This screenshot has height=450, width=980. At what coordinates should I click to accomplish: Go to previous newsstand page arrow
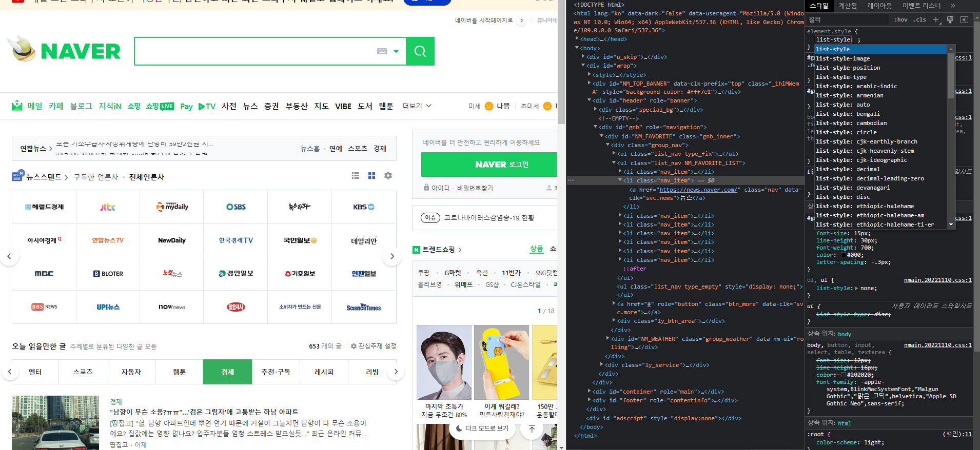(x=9, y=256)
